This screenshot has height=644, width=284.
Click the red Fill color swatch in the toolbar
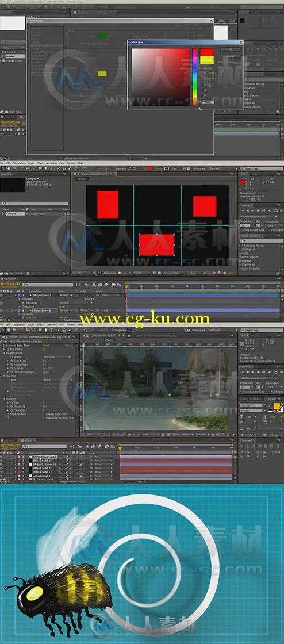point(150,168)
